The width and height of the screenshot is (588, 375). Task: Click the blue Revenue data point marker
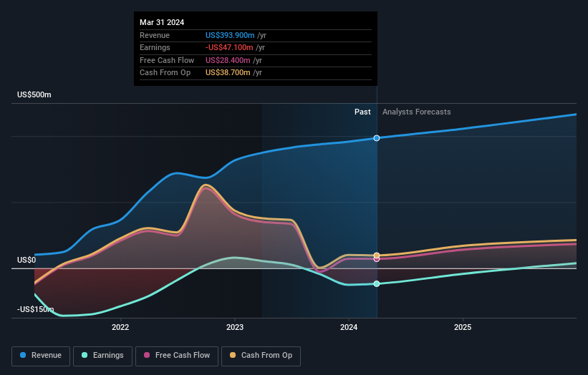pyautogui.click(x=377, y=138)
